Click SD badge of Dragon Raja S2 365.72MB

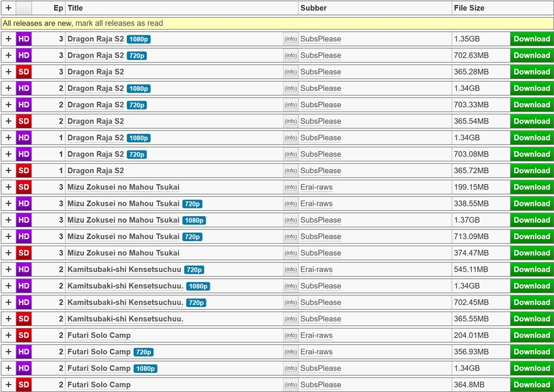tap(24, 171)
